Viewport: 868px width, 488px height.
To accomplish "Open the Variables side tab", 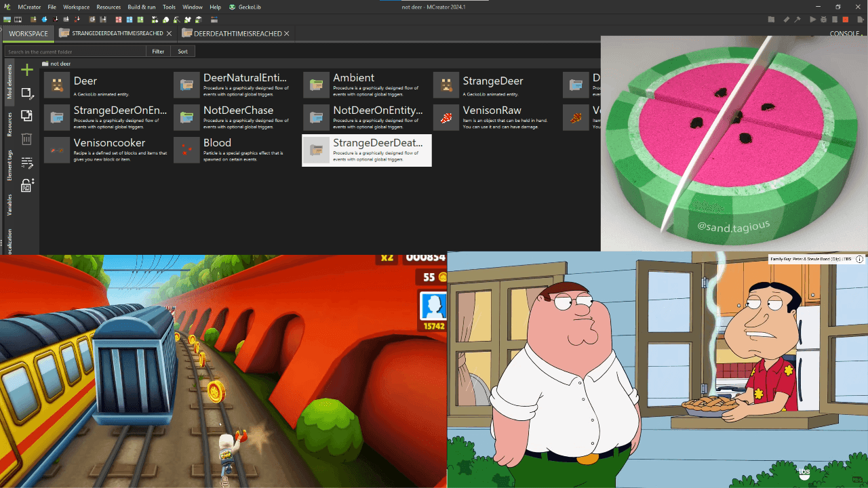I will tap(9, 203).
